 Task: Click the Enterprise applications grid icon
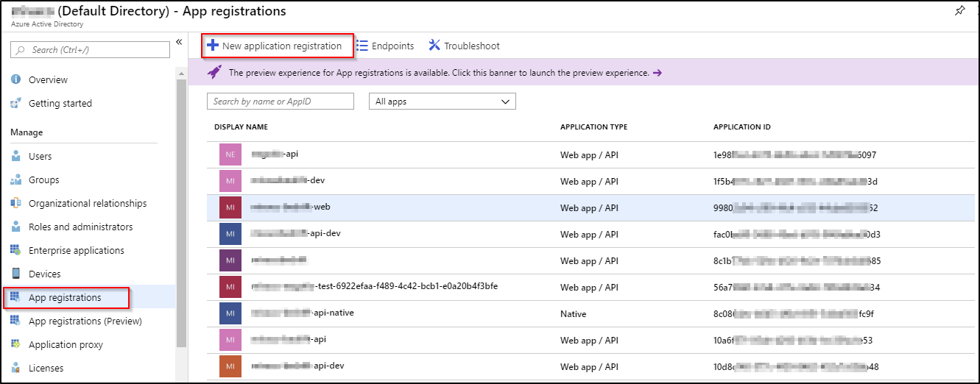click(x=15, y=250)
